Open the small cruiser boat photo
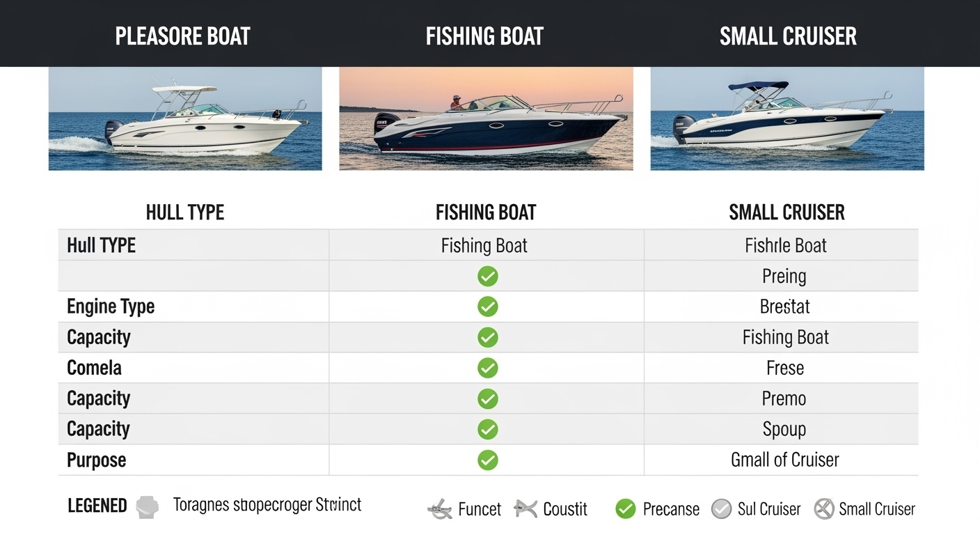This screenshot has height=535, width=980. (x=787, y=118)
